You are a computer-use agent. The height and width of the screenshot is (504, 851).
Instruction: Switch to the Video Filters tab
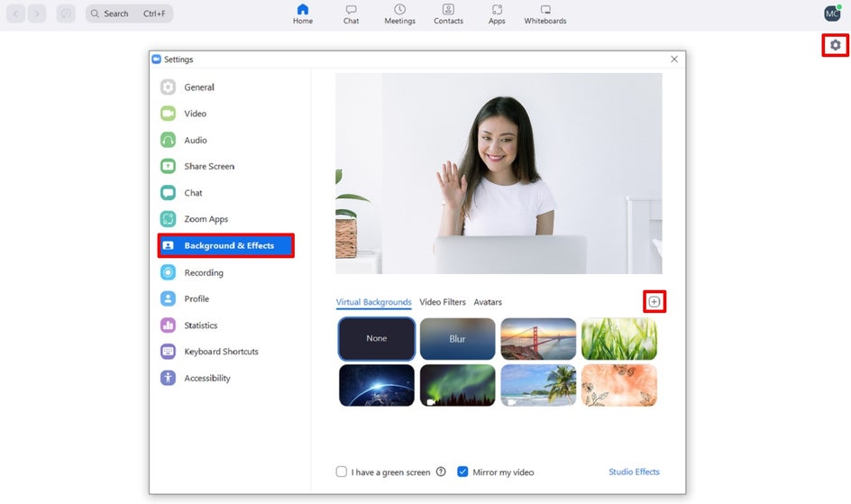(x=443, y=302)
